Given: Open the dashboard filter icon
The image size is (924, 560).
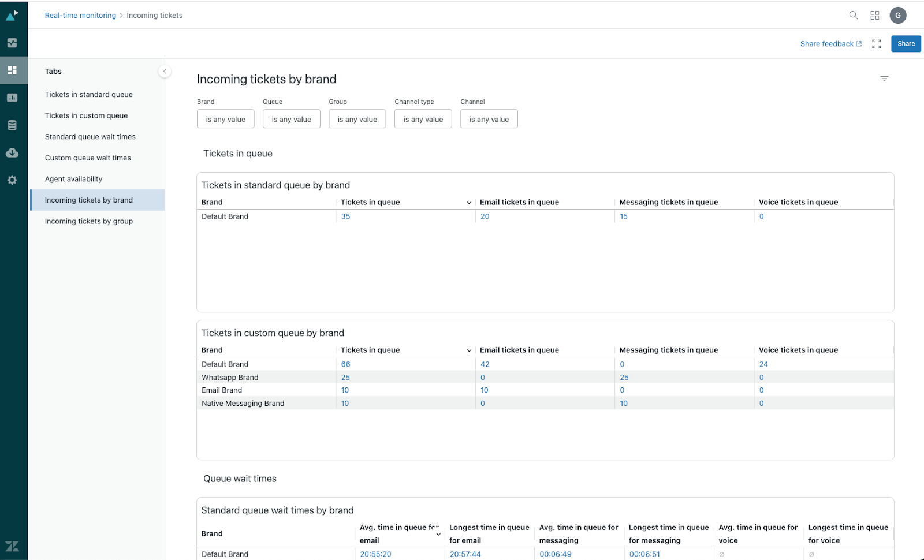Looking at the screenshot, I should coord(884,79).
